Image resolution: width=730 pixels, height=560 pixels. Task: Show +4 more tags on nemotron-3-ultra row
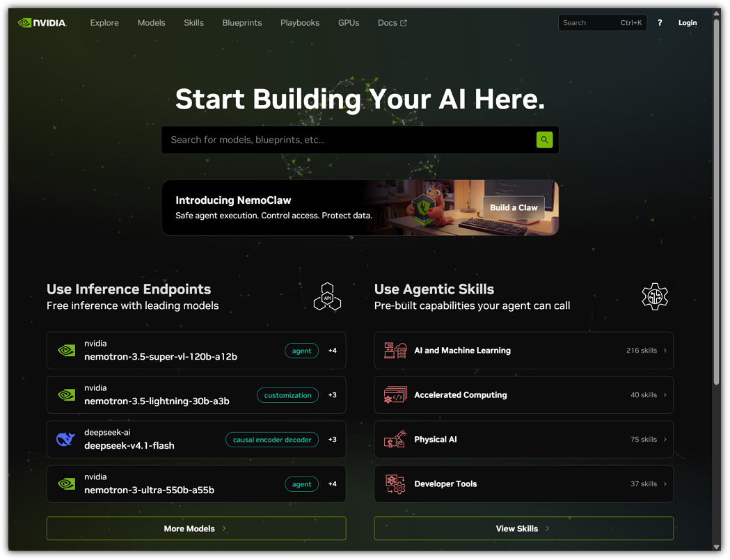tap(333, 484)
